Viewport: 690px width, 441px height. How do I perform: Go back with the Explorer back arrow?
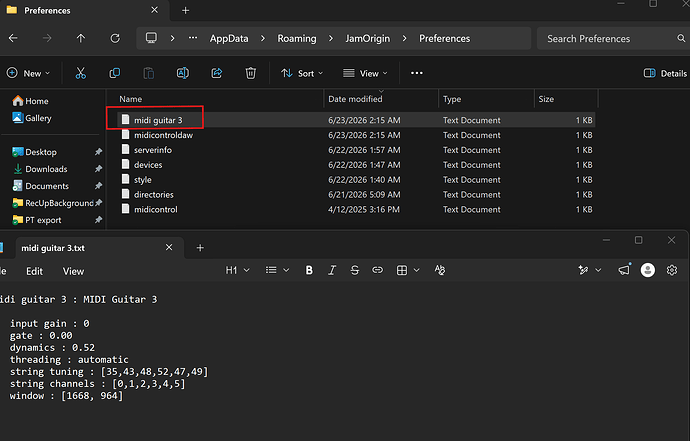tap(13, 38)
